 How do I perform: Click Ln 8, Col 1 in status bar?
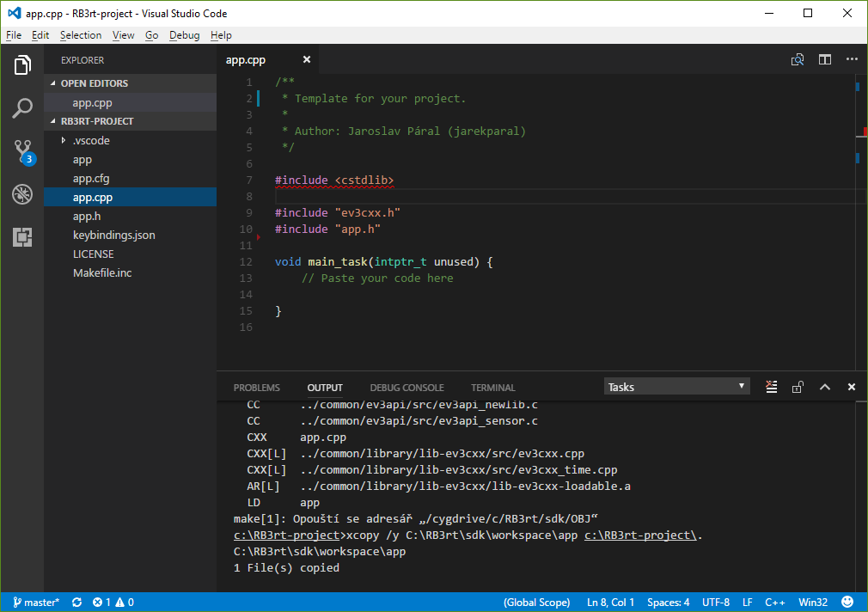tap(610, 602)
